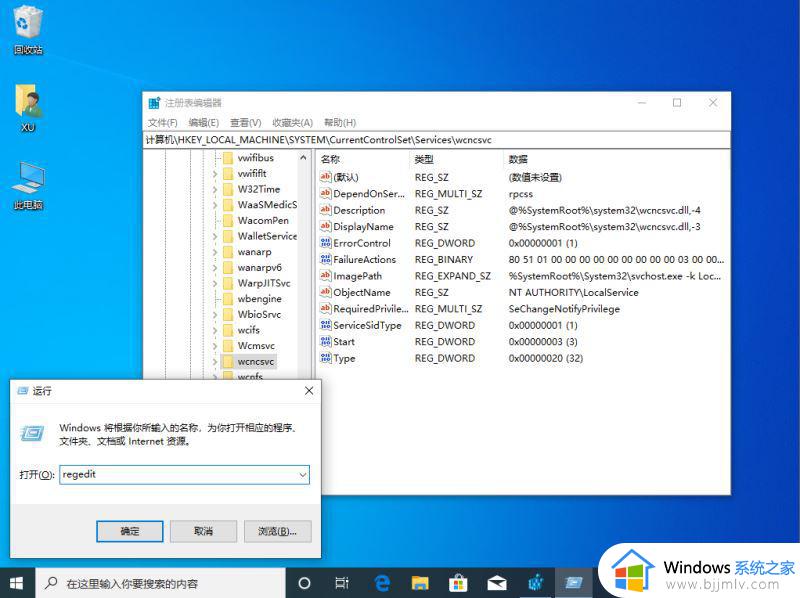Screen dimensions: 800x598
Task: Click the string icon of the Description value
Action: 326,210
